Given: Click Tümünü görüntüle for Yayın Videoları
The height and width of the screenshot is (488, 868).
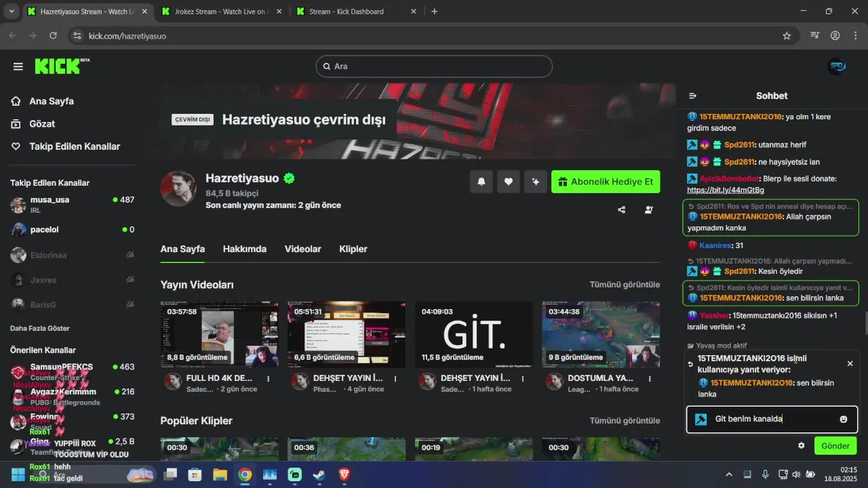Looking at the screenshot, I should coord(625,285).
